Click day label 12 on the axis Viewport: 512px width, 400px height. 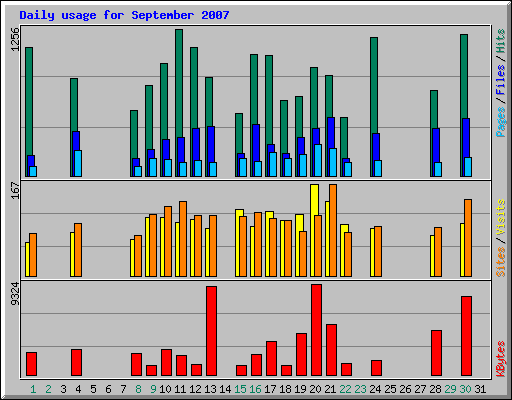195,389
